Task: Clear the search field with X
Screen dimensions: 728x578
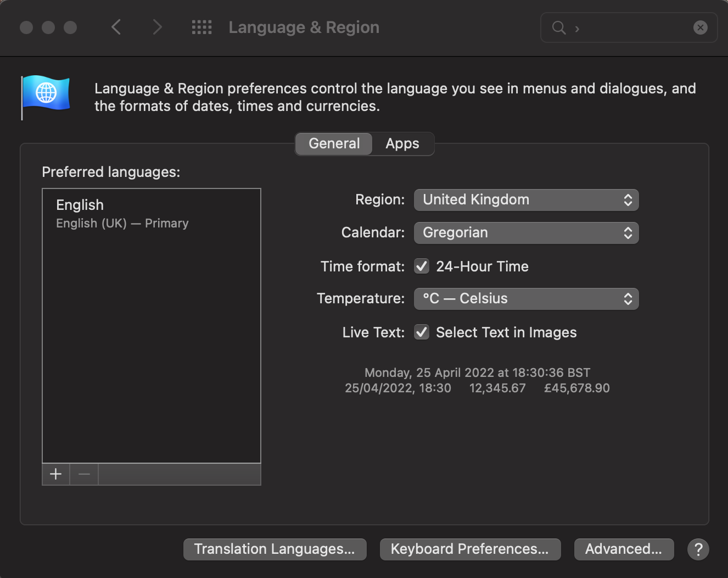Action: tap(701, 27)
